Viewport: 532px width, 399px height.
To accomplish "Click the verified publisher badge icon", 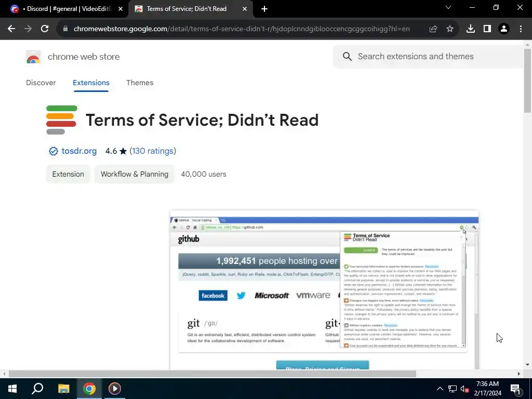I will [54, 151].
